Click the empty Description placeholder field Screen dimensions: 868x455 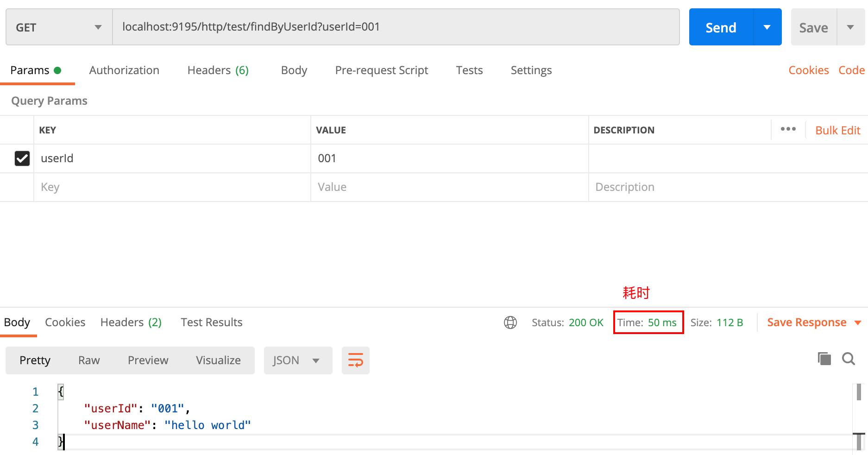728,187
